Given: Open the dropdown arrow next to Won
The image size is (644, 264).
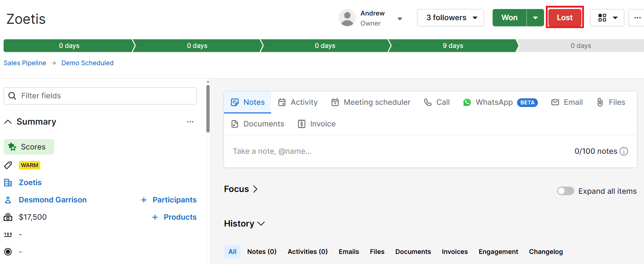Looking at the screenshot, I should (x=535, y=18).
